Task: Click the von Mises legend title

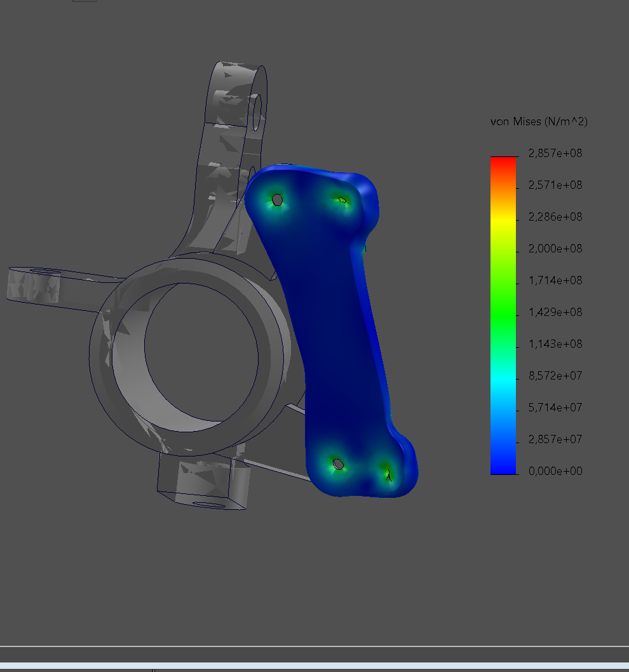Action: tap(539, 121)
